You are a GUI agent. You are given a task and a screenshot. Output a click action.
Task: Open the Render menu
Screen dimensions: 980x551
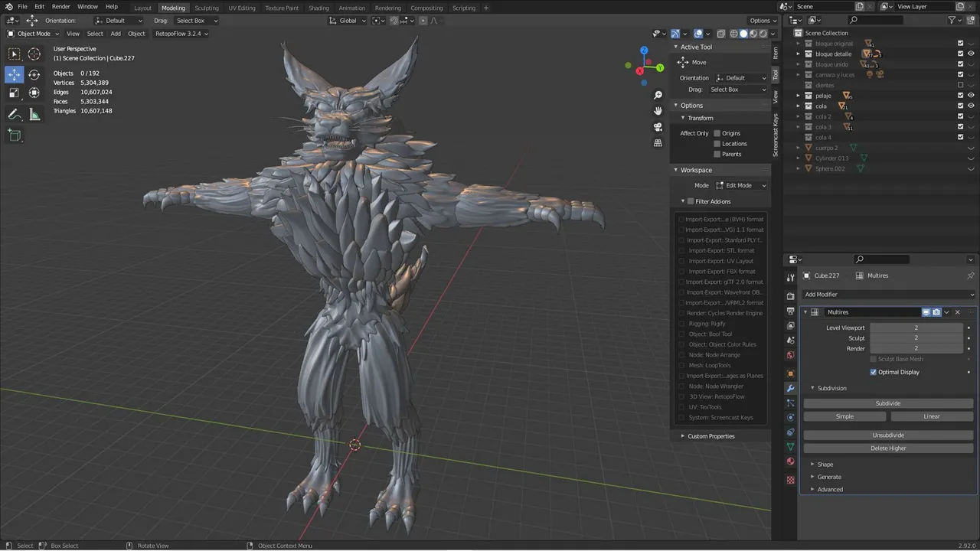pos(60,7)
